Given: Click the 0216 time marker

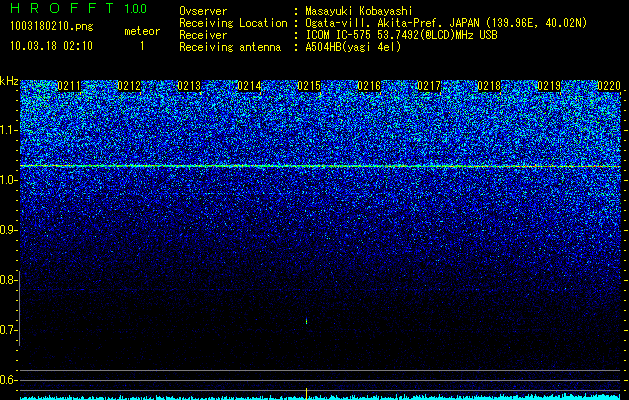Looking at the screenshot, I should click(369, 86).
